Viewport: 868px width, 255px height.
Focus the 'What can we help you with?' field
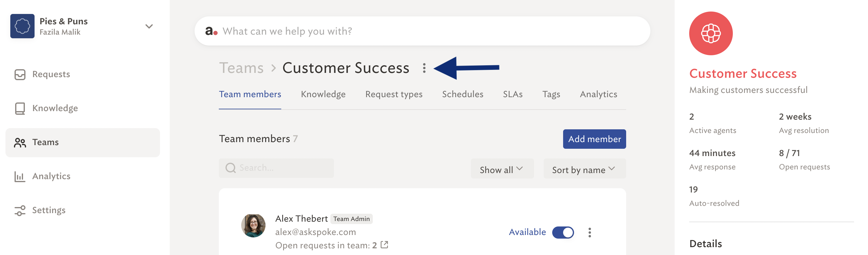[x=422, y=31]
